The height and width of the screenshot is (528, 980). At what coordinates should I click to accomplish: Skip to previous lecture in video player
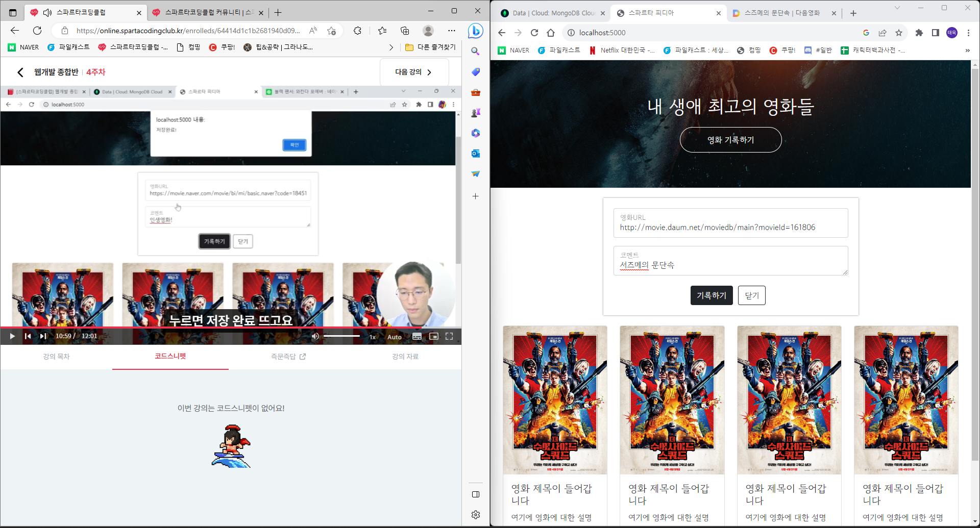tap(28, 336)
